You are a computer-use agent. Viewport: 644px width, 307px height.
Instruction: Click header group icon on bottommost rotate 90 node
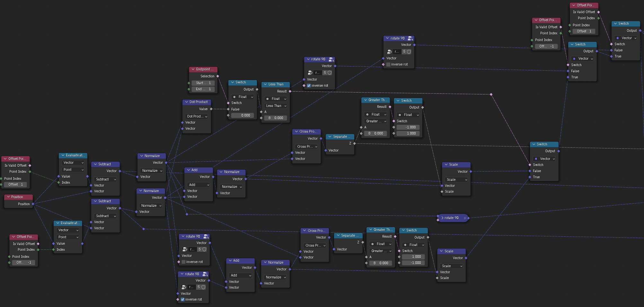click(205, 274)
